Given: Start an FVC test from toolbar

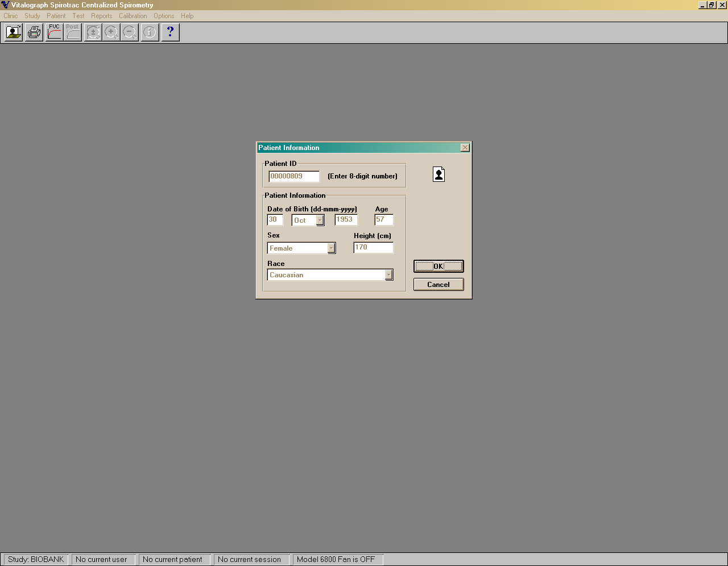Looking at the screenshot, I should (54, 32).
